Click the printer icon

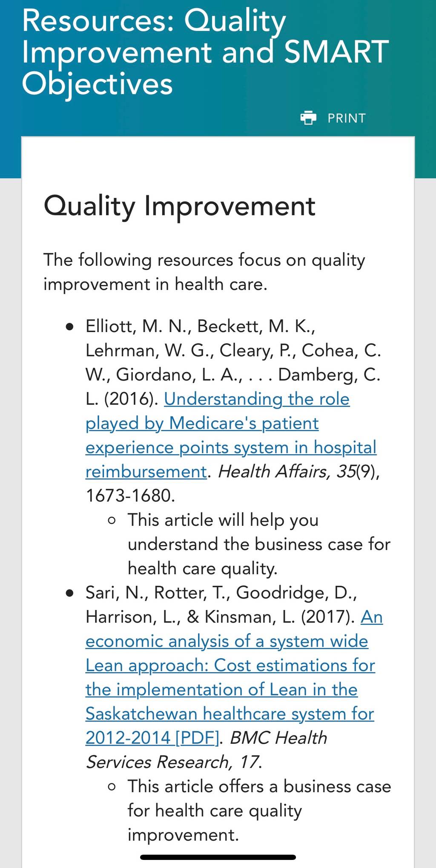(308, 118)
